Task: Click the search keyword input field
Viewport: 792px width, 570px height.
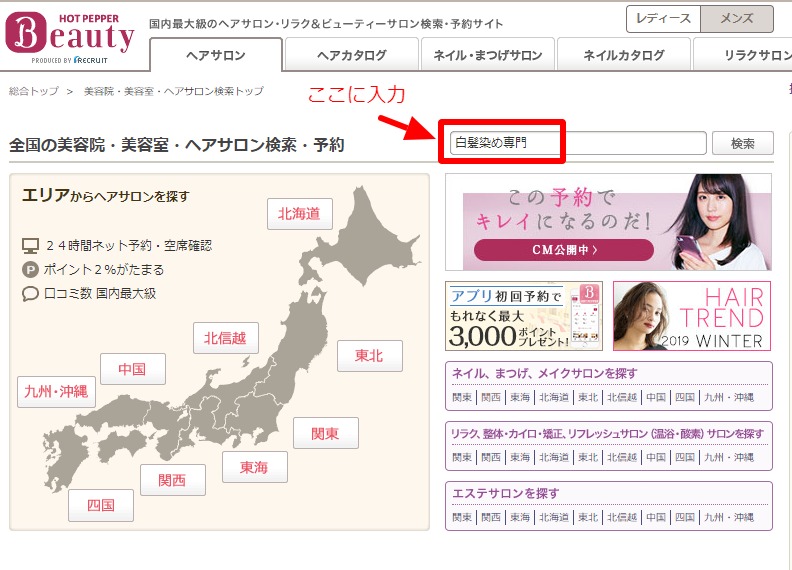Action: coord(578,143)
